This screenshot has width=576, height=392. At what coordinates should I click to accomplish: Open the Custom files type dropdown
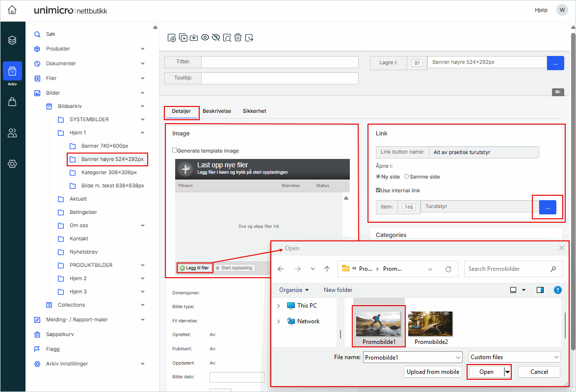coord(514,357)
